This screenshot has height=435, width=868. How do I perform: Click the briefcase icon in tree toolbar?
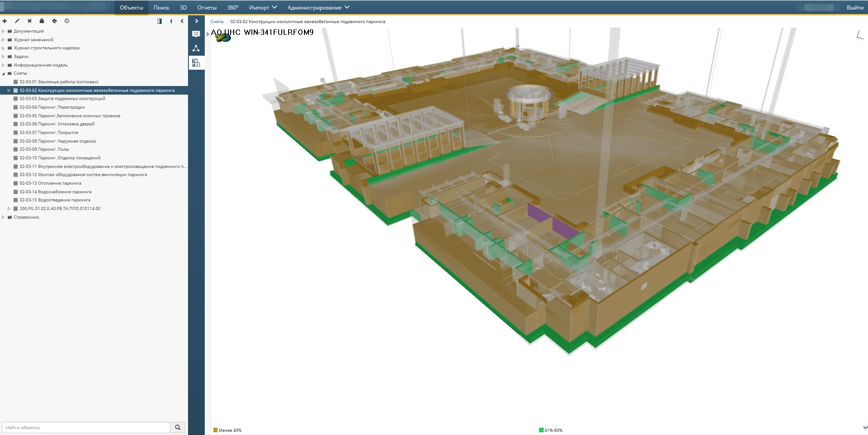[x=42, y=21]
